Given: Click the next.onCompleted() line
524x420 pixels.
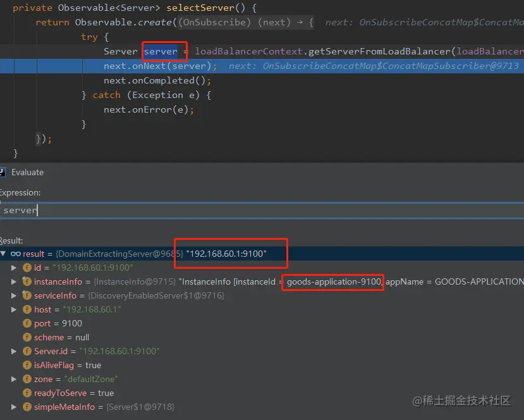Looking at the screenshot, I should 157,80.
